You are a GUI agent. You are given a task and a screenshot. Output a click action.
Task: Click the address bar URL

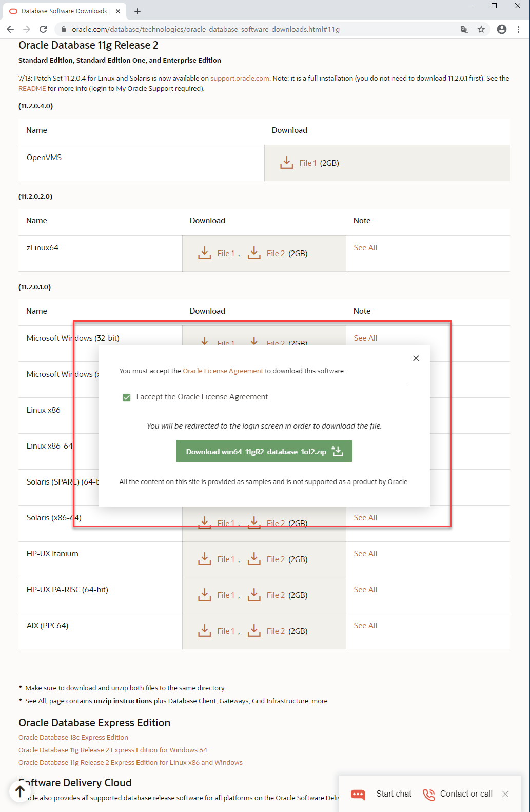coord(206,29)
